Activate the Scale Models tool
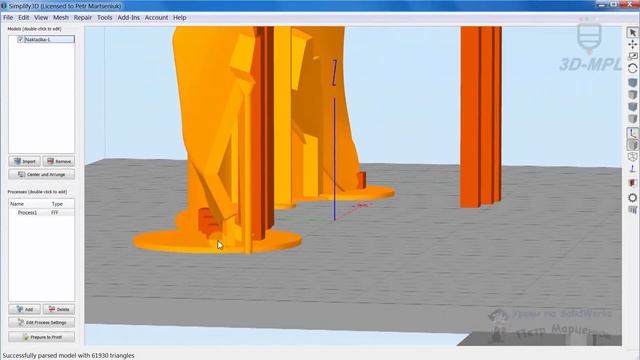This screenshot has width=640, height=360. click(632, 56)
